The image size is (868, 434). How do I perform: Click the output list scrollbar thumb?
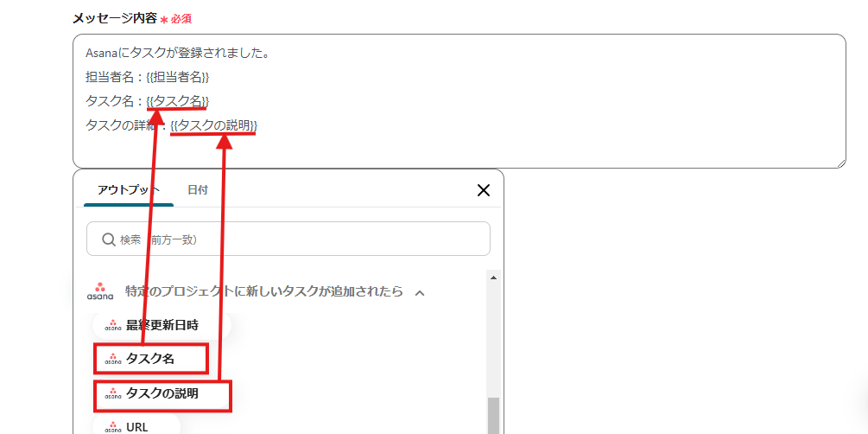point(493,416)
